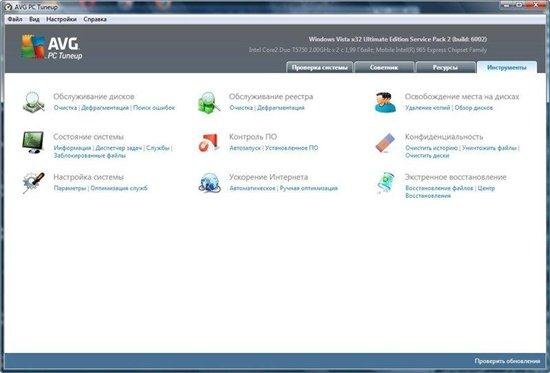
Task: Click the Конфиденциальность heading
Action: click(x=444, y=137)
